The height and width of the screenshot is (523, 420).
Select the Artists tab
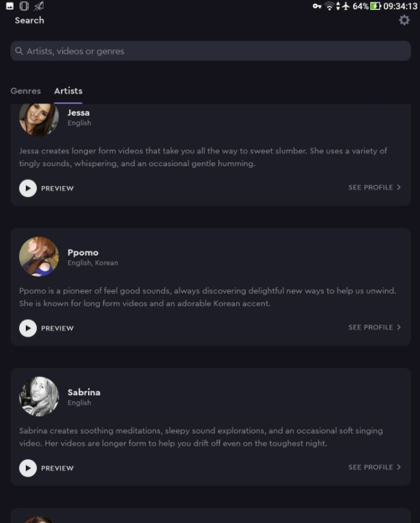[68, 91]
